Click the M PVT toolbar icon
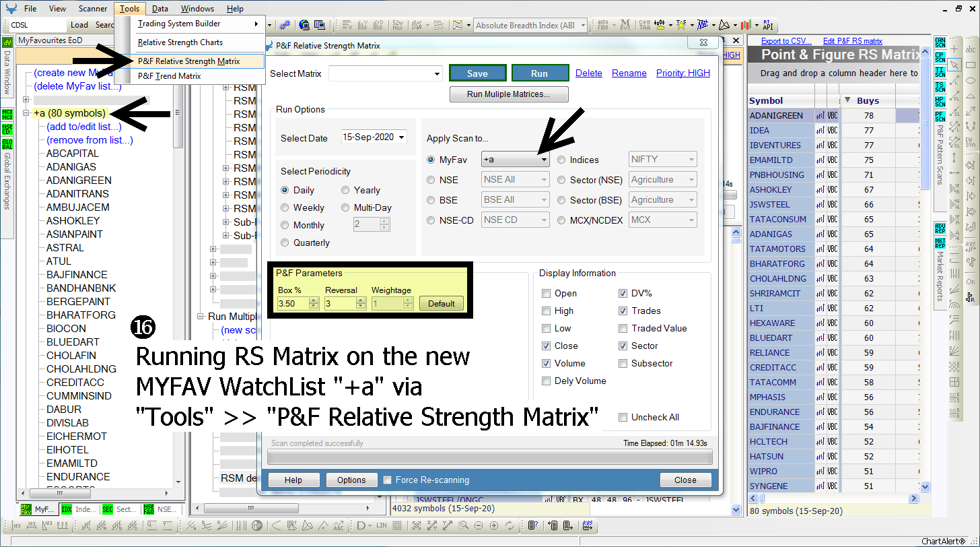The image size is (980, 547). pyautogui.click(x=625, y=25)
